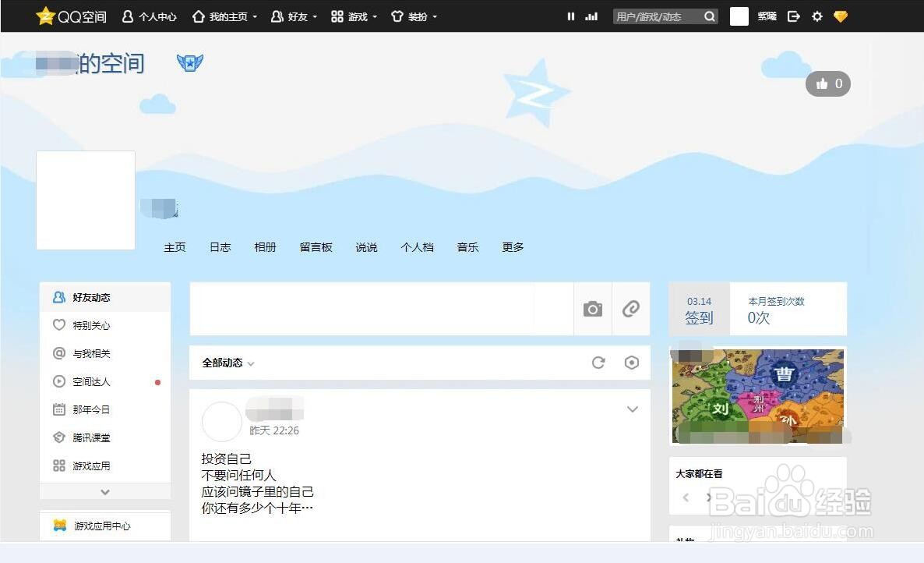
Task: Open the Three Kingdoms map game ad
Action: [x=758, y=395]
